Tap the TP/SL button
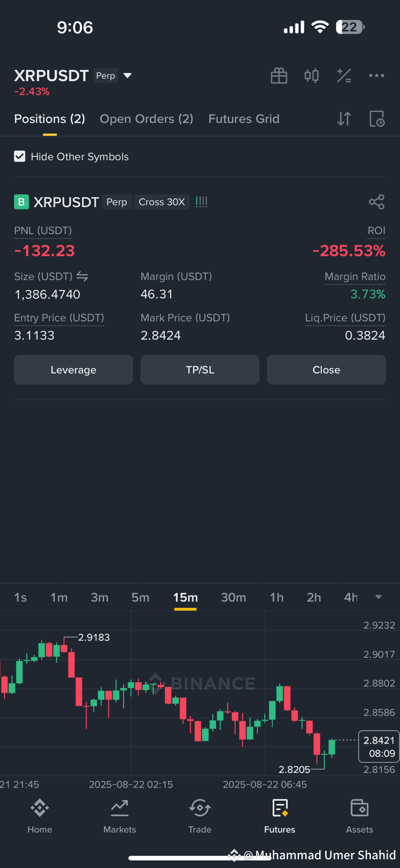This screenshot has height=868, width=400. click(x=200, y=370)
